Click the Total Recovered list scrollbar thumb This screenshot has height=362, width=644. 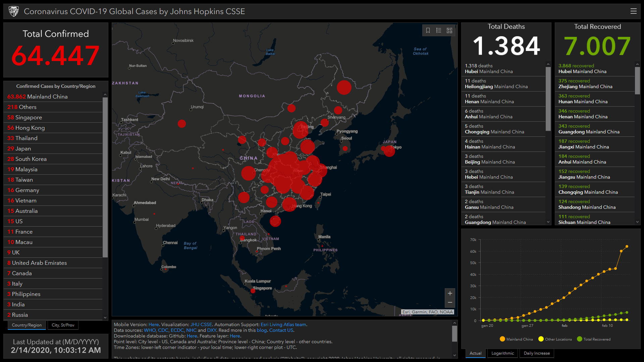(x=637, y=80)
